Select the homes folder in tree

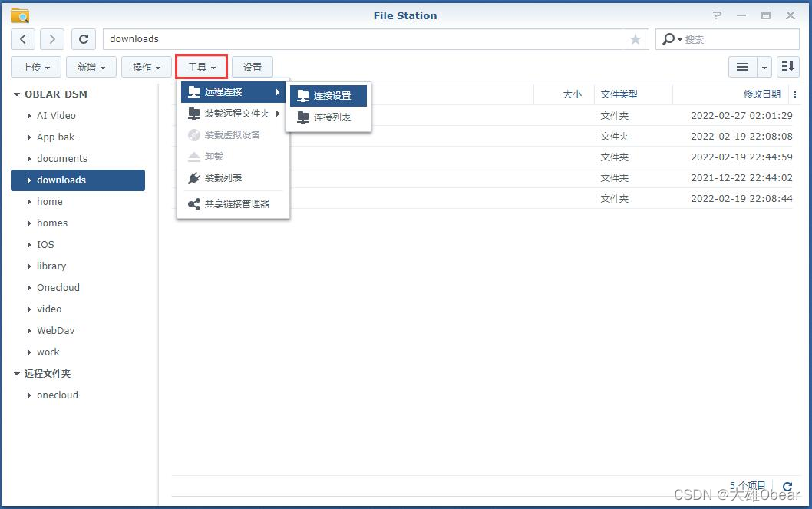tap(78, 223)
